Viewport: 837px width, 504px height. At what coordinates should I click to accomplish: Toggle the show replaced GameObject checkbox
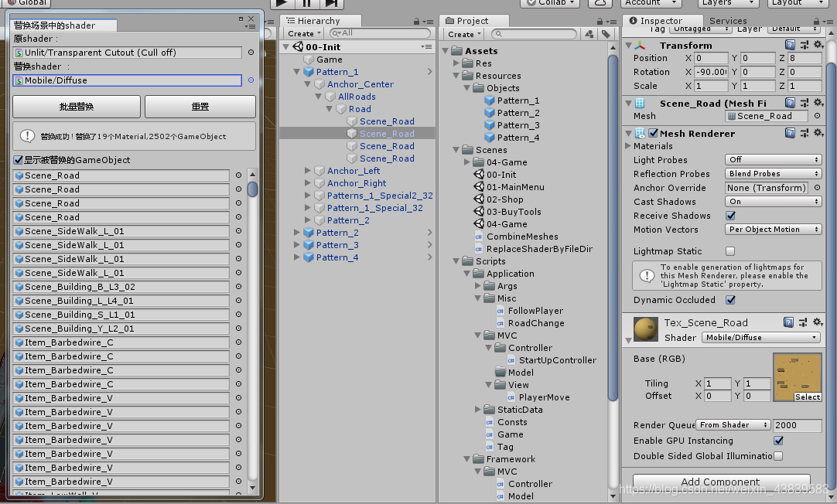coord(18,160)
